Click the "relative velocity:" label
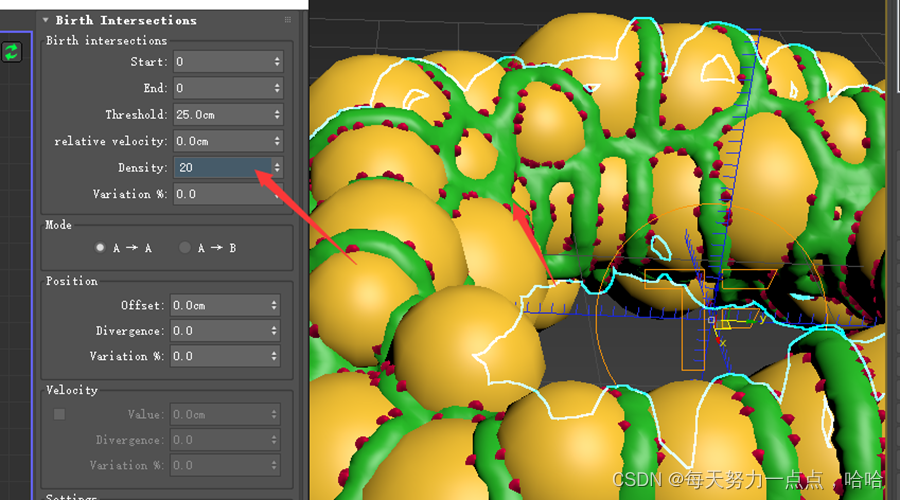 coord(111,141)
